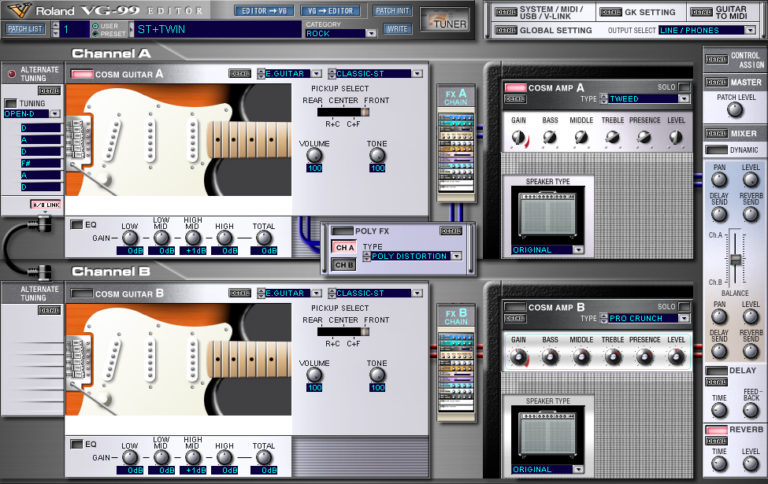The image size is (768, 484).
Task: Toggle COSM Amp B power switch
Action: (515, 307)
